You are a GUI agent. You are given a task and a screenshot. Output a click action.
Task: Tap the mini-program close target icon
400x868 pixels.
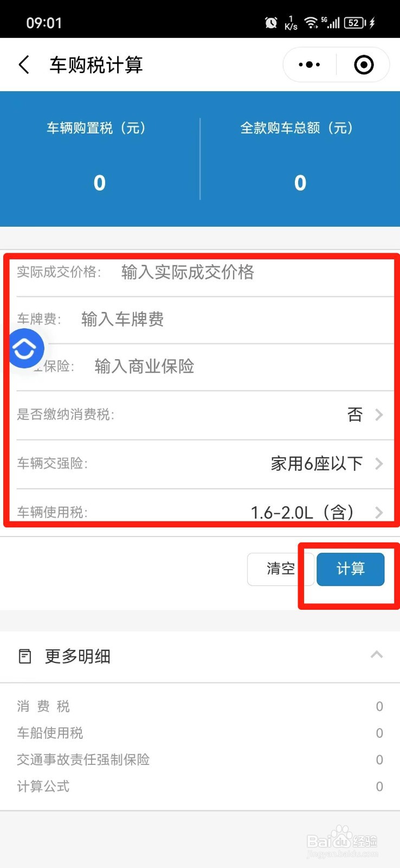click(364, 65)
